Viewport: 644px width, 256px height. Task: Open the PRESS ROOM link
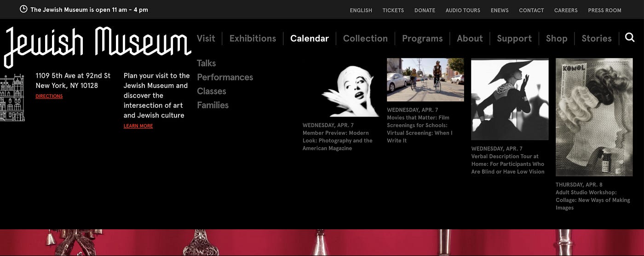[604, 10]
